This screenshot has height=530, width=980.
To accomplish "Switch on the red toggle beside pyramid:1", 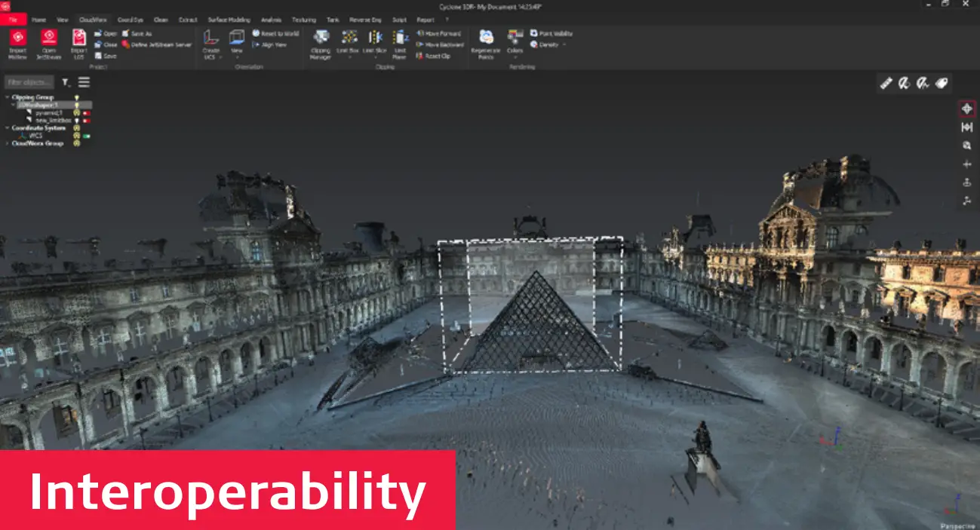I will (86, 113).
